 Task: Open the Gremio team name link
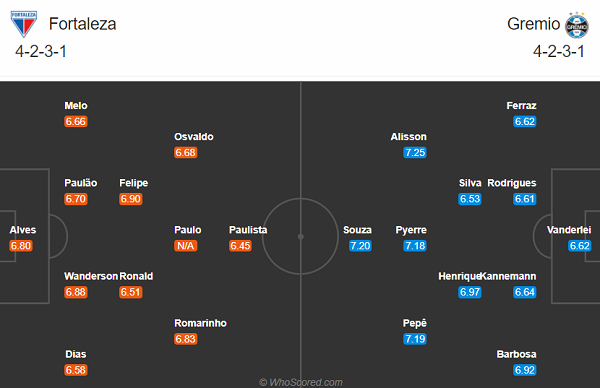tap(533, 24)
